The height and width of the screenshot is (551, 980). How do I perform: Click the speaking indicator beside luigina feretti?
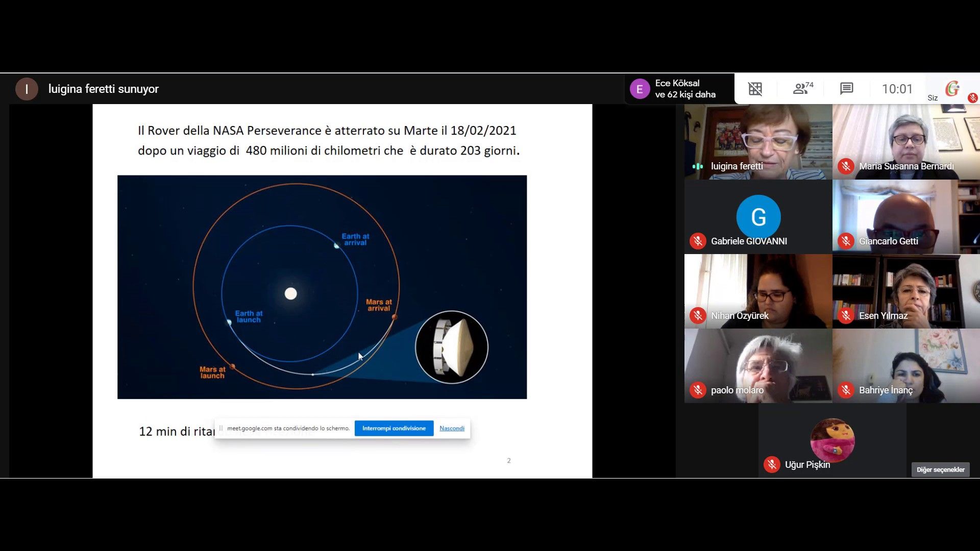pos(698,166)
